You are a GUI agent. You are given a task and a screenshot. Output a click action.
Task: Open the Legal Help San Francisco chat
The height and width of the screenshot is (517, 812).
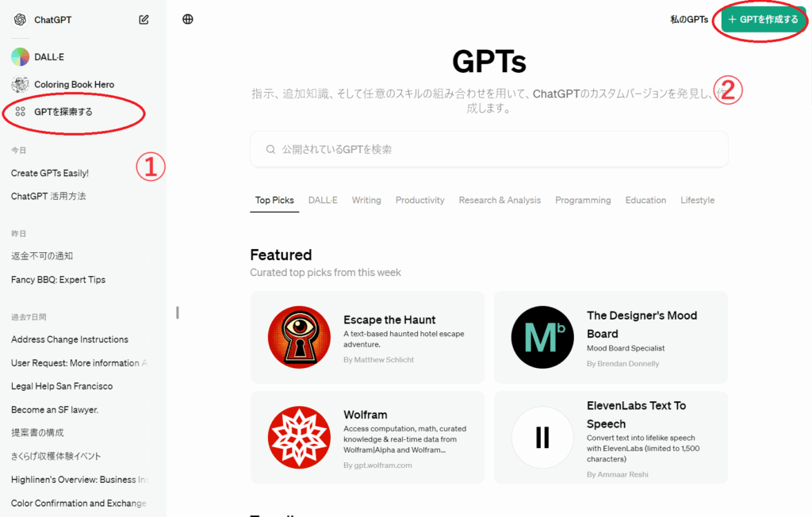click(62, 386)
